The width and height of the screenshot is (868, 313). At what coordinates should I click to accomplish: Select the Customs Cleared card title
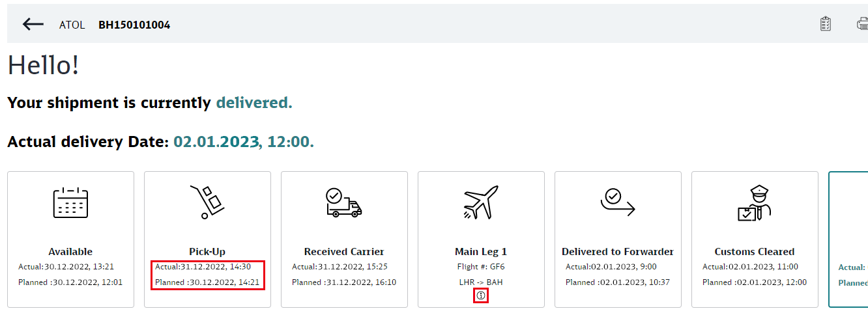[x=755, y=251]
